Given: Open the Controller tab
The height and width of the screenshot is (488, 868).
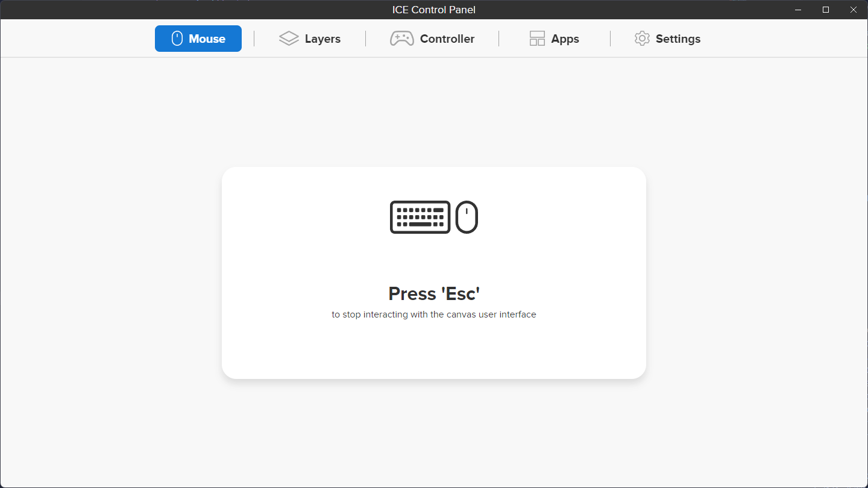Looking at the screenshot, I should tap(447, 39).
